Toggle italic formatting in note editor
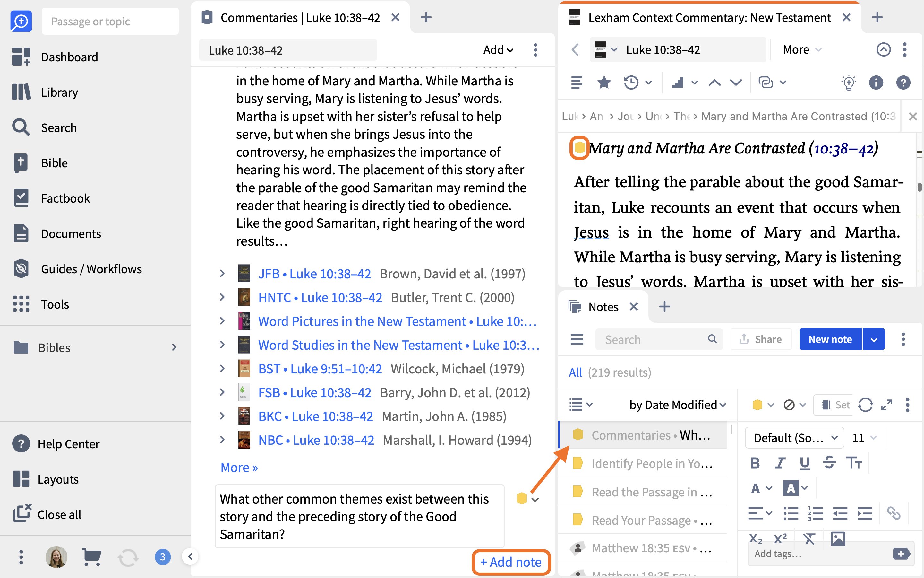924x578 pixels. pyautogui.click(x=780, y=463)
